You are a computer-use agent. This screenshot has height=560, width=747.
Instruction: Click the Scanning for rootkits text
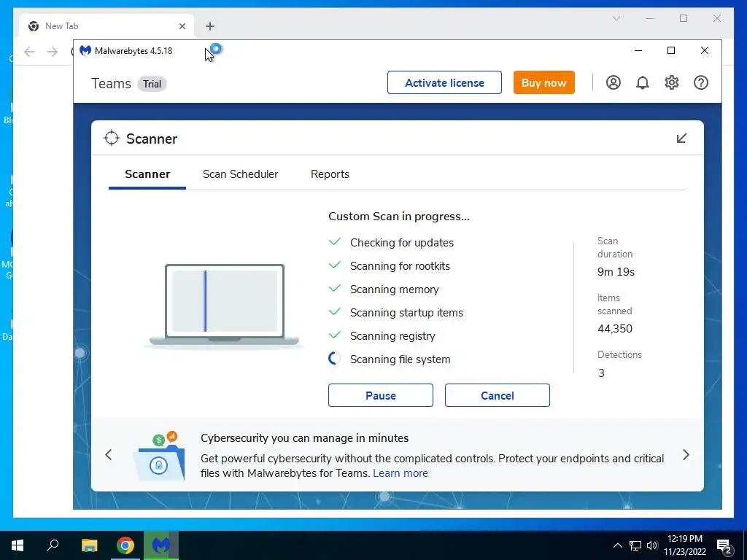click(x=400, y=265)
